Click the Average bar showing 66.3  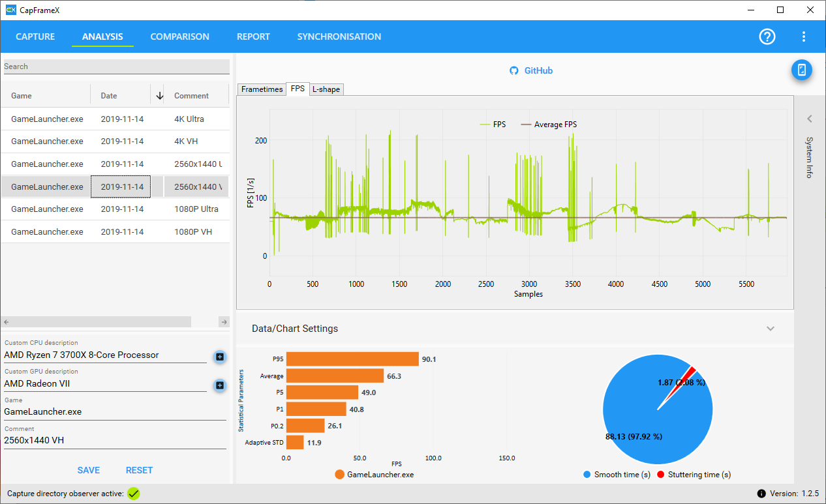pyautogui.click(x=335, y=376)
